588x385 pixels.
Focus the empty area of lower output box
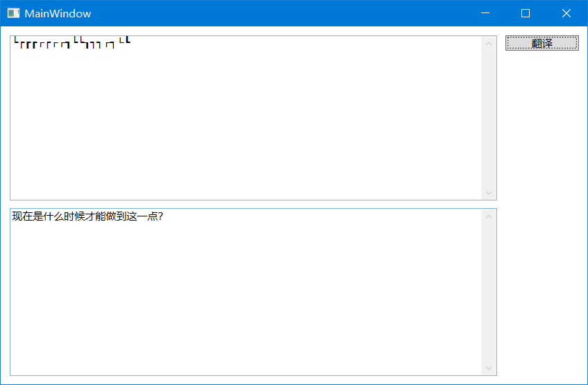(x=243, y=298)
